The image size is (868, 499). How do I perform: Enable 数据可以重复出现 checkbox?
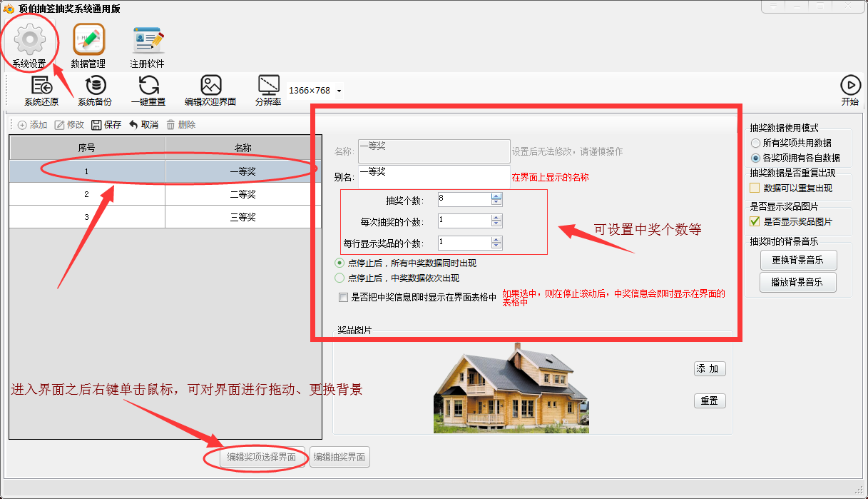pyautogui.click(x=755, y=188)
